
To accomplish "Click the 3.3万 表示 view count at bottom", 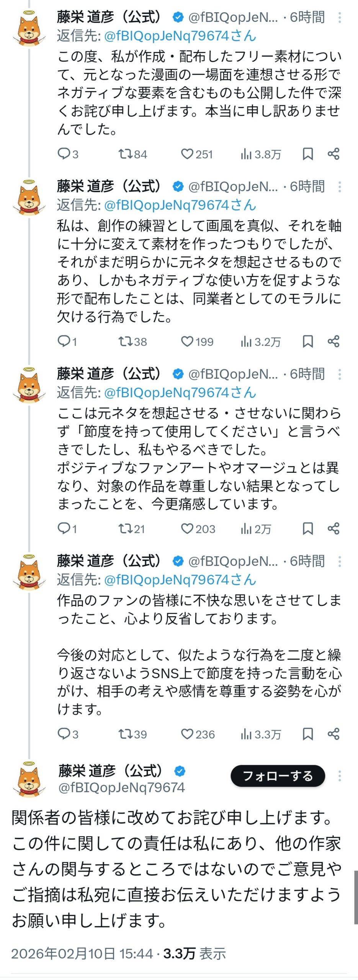I will 195,953.
